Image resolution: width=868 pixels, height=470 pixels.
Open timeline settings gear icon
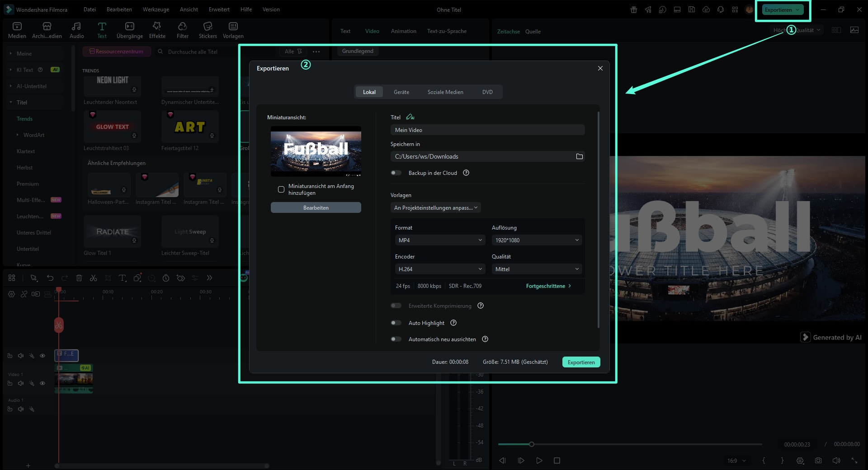coord(12,294)
